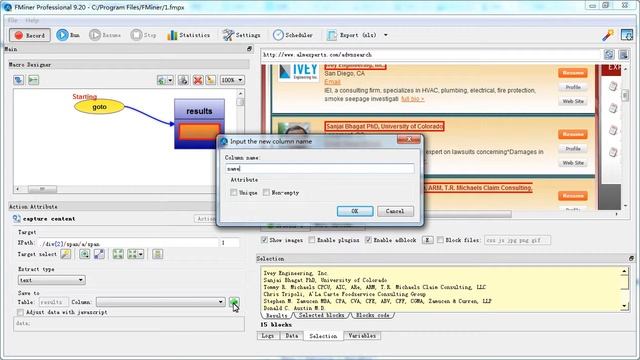Open the 100% zoom dropdown
The image size is (640, 360).
click(232, 80)
